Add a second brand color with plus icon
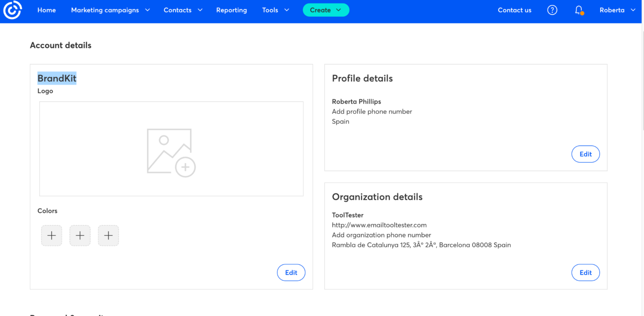This screenshot has width=644, height=316. pos(80,235)
